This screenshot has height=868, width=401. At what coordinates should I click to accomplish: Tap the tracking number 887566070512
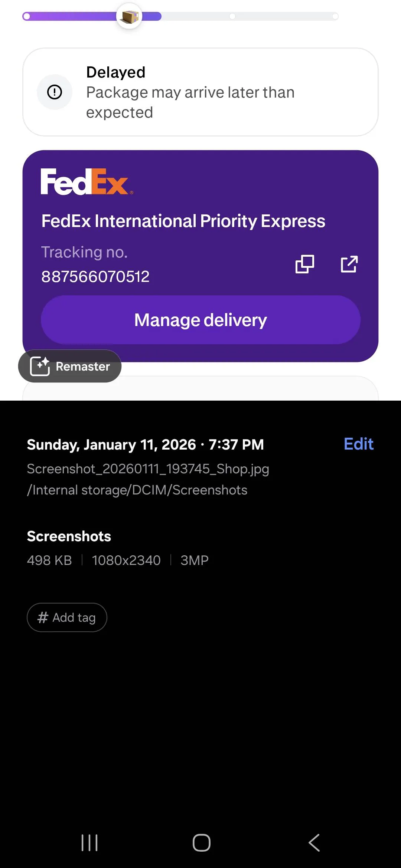95,276
